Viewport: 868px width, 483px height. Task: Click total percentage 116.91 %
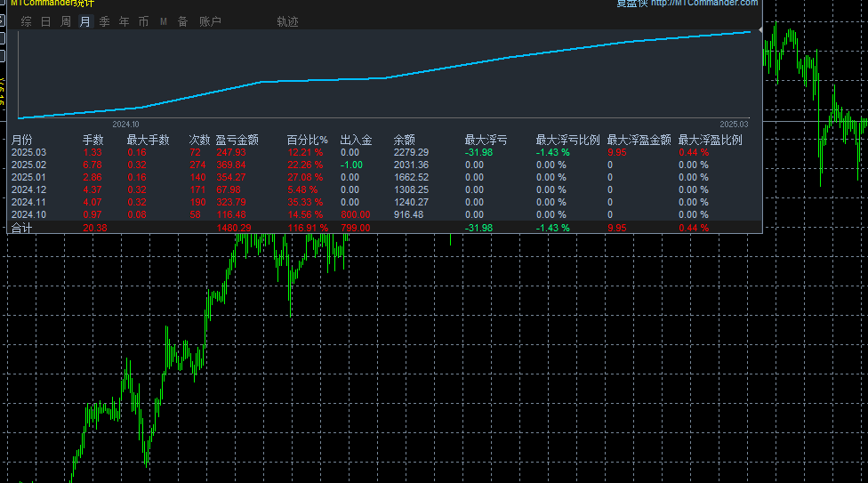pyautogui.click(x=308, y=228)
